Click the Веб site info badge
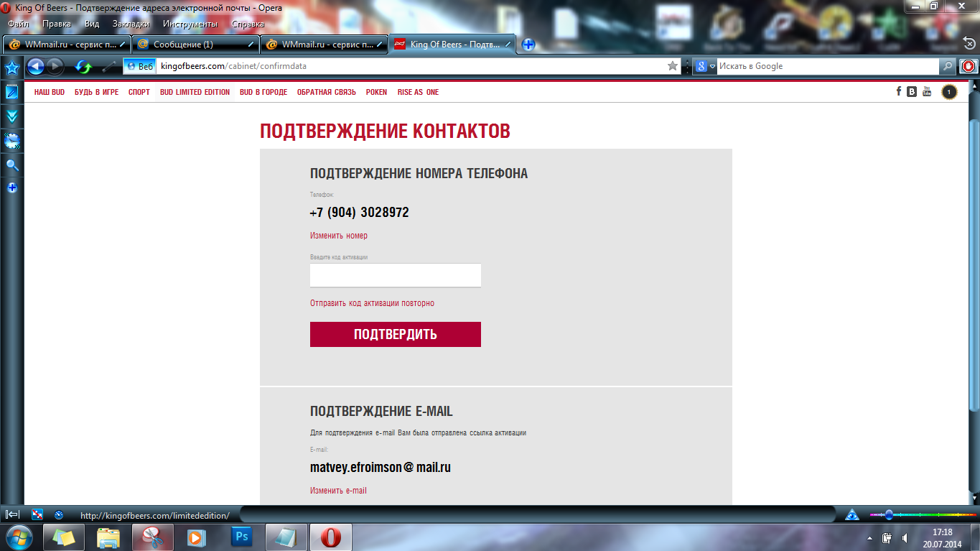The height and width of the screenshot is (551, 980). [x=139, y=66]
